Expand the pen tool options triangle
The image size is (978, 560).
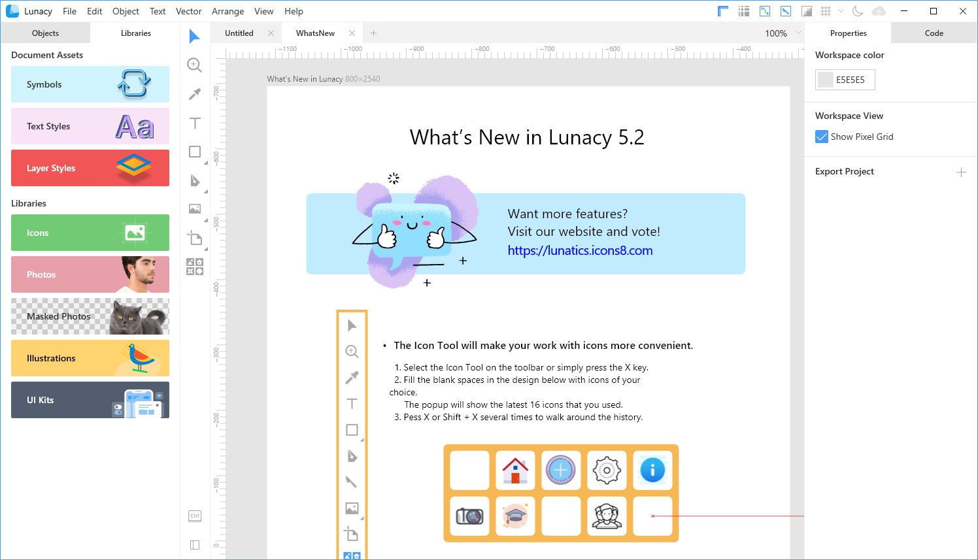(206, 191)
